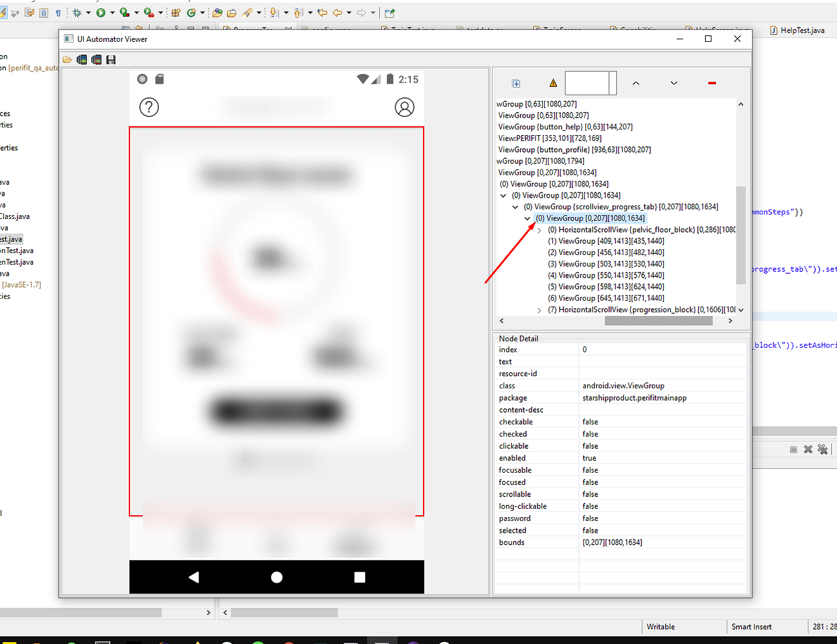
Task: Select the View:PERIFIT tree row
Action: coord(550,138)
